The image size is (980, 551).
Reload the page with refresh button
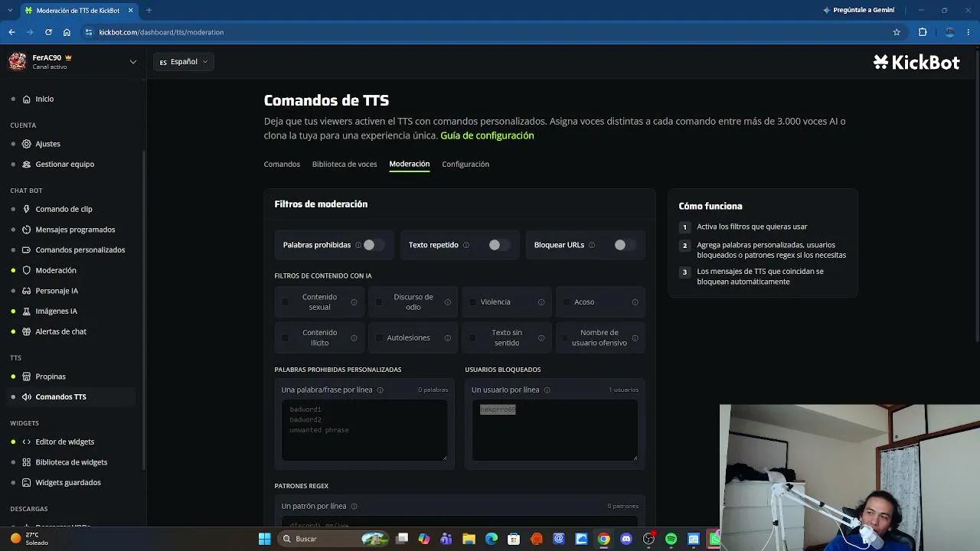[x=48, y=32]
